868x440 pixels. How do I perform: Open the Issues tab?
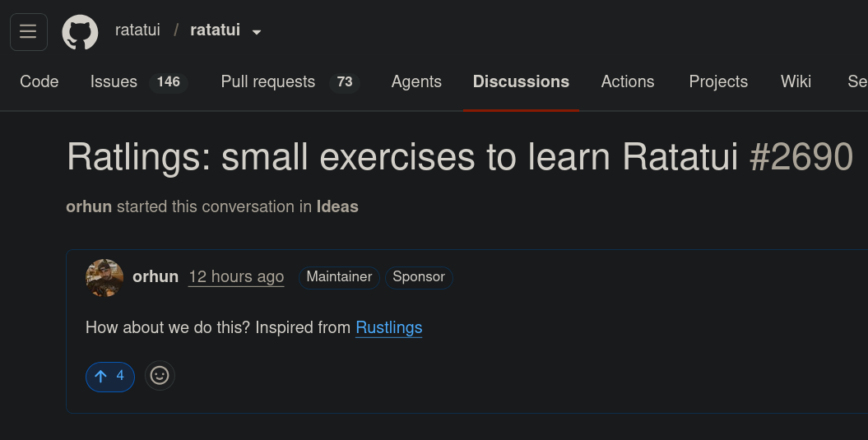coord(139,81)
